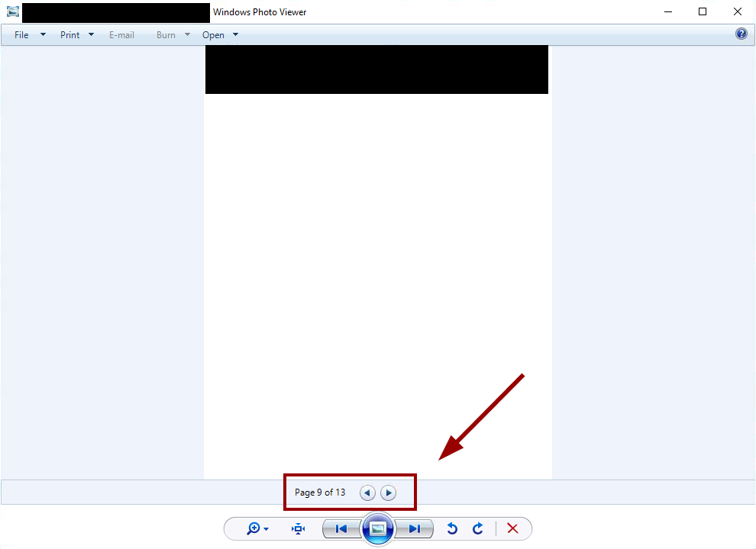This screenshot has height=549, width=756.
Task: Rotate the image counterclockwise
Action: pyautogui.click(x=452, y=528)
